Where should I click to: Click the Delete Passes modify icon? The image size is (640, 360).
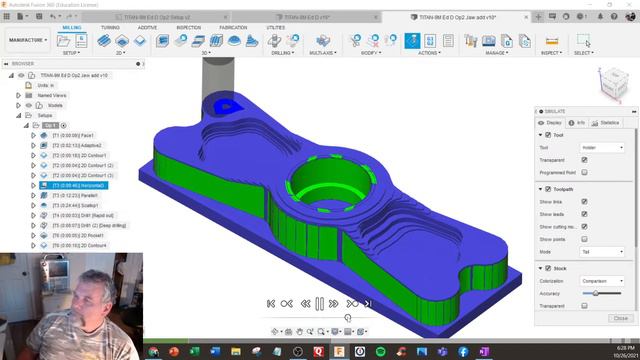pyautogui.click(x=373, y=40)
